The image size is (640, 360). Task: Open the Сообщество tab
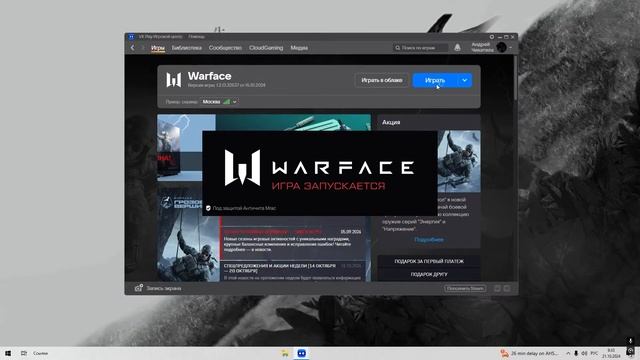(225, 48)
